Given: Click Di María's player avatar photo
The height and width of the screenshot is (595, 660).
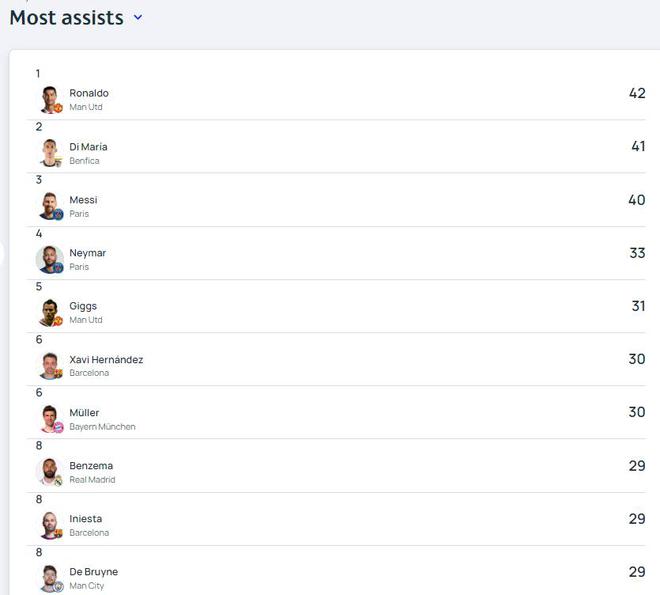Looking at the screenshot, I should click(50, 153).
